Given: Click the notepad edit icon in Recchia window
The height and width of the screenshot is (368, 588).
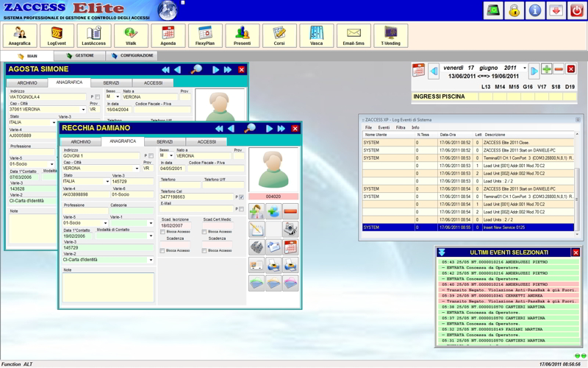Looking at the screenshot, I should pyautogui.click(x=257, y=229).
